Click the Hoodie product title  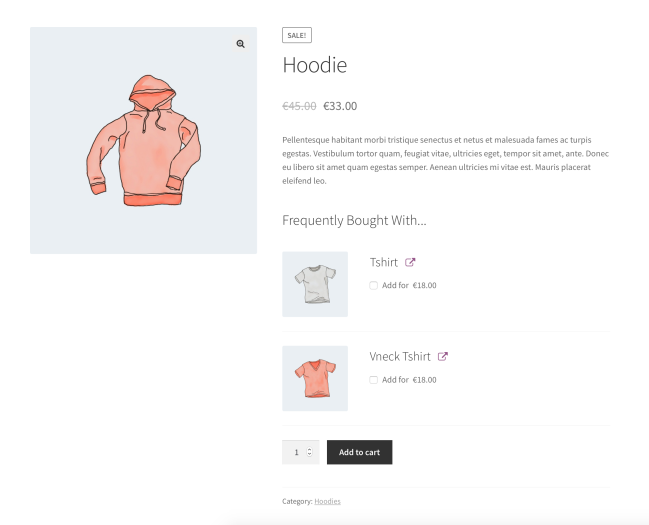click(x=315, y=66)
